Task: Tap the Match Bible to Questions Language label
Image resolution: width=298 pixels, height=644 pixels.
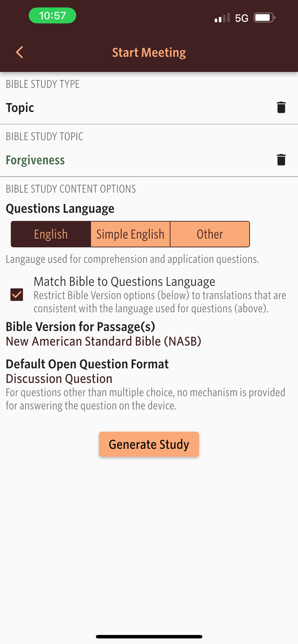Action: pos(124,282)
